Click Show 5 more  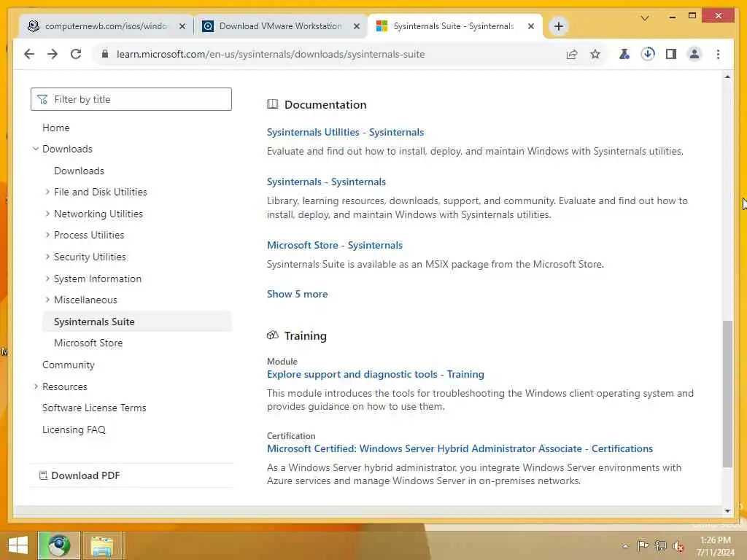tap(297, 295)
